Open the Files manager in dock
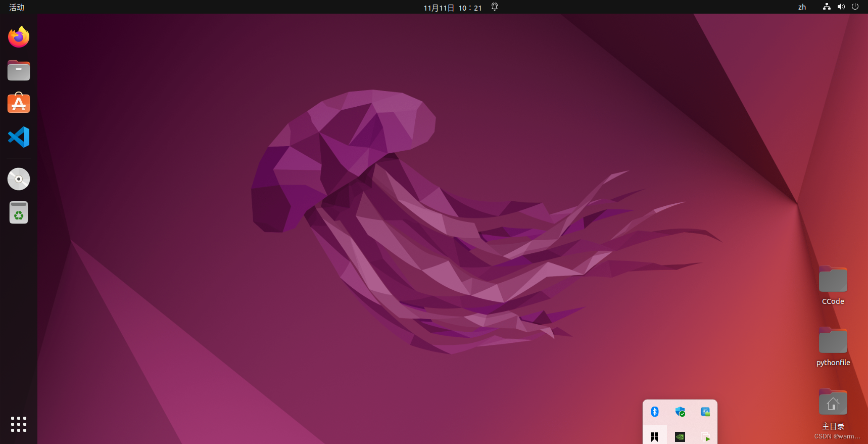The width and height of the screenshot is (868, 444). pos(19,70)
